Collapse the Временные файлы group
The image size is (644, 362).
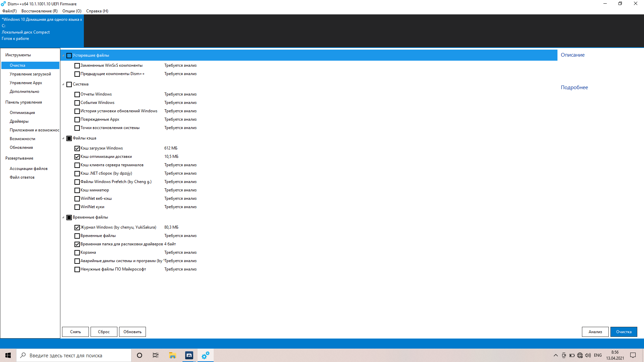tap(63, 218)
